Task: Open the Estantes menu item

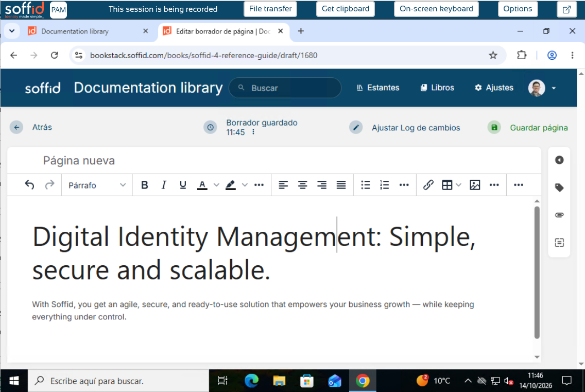Action: (x=378, y=88)
